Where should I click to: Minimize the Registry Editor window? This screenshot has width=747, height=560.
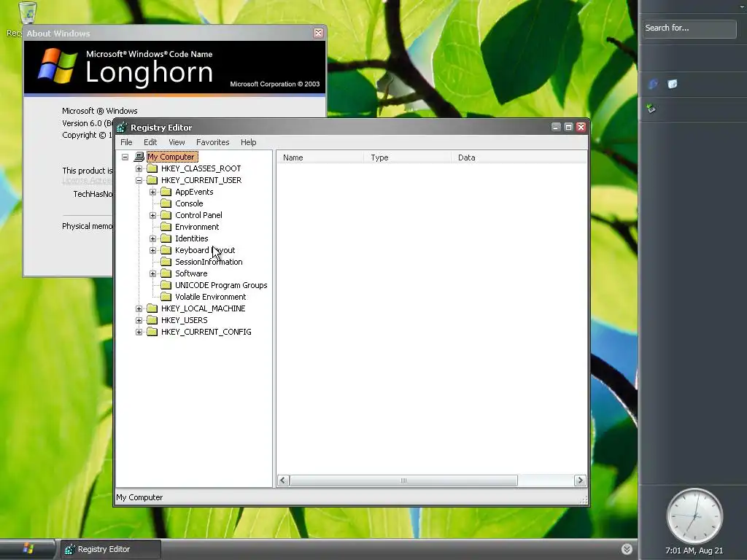click(x=556, y=127)
